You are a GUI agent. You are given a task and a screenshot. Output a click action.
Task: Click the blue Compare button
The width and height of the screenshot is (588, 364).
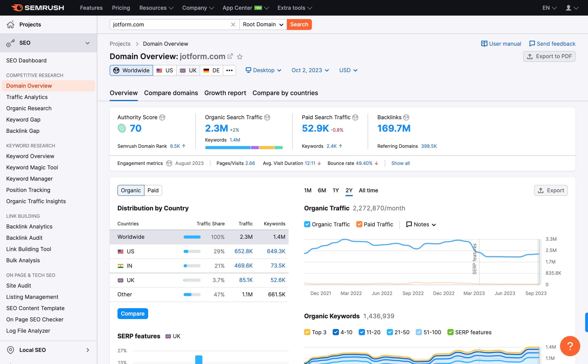133,314
